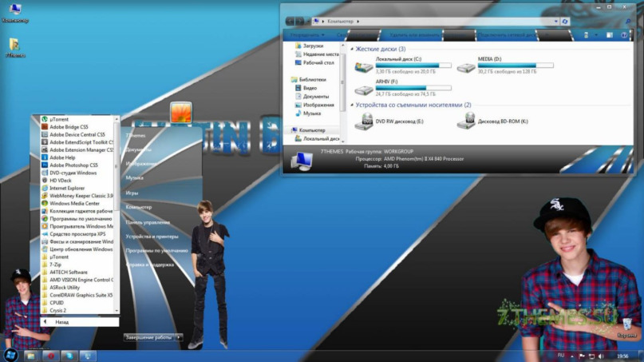Open the Explorer folder taskbar button
The height and width of the screenshot is (362, 644).
(31, 356)
